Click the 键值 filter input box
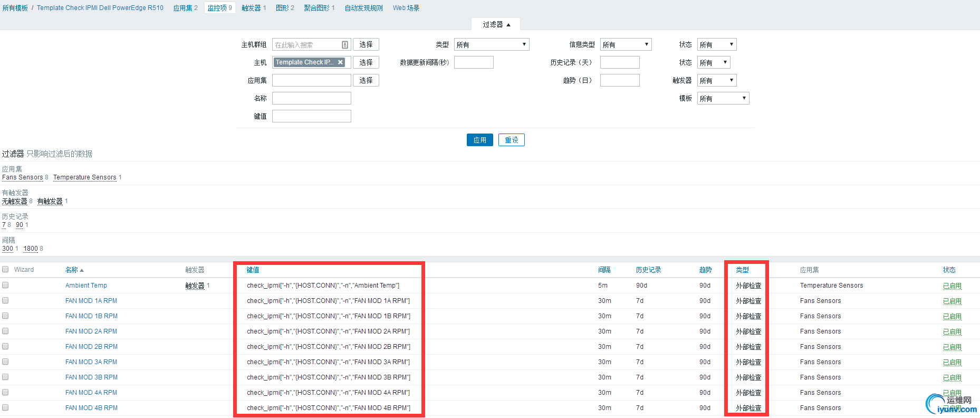The width and height of the screenshot is (980, 418). click(312, 116)
